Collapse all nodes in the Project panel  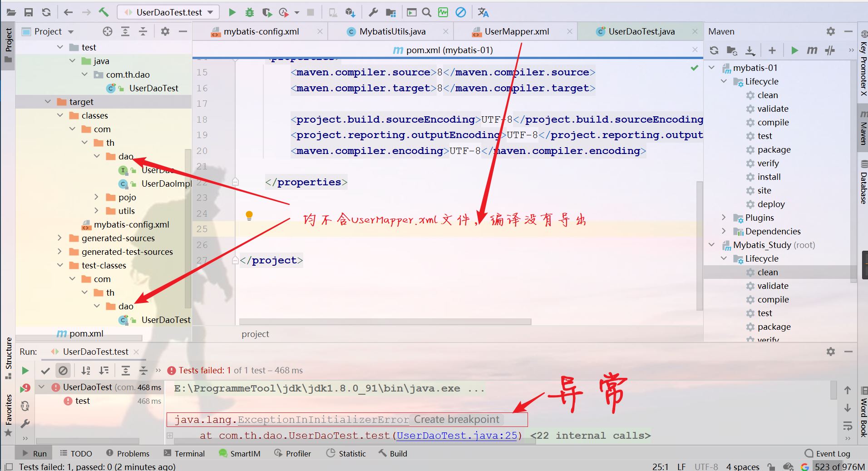143,31
